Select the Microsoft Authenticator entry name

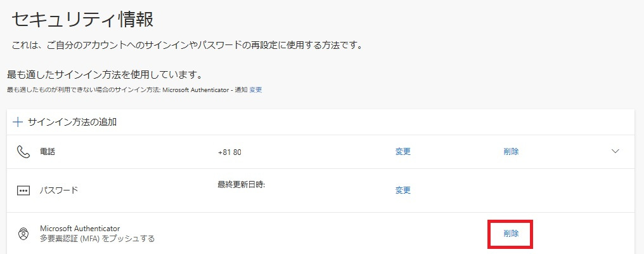click(x=80, y=229)
